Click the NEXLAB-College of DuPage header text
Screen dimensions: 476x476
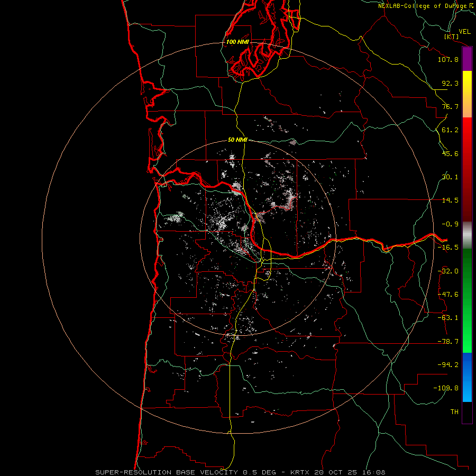click(422, 6)
